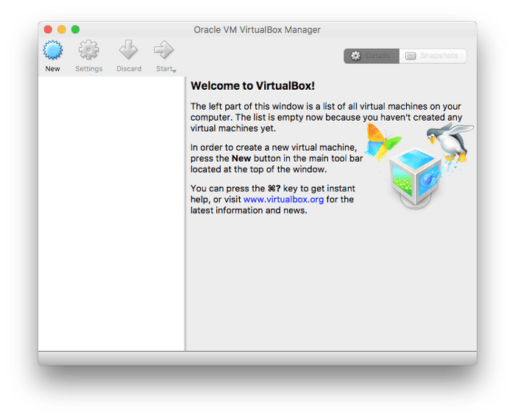Switch to the Snapshots view
This screenshot has width=515, height=420.
tap(433, 56)
